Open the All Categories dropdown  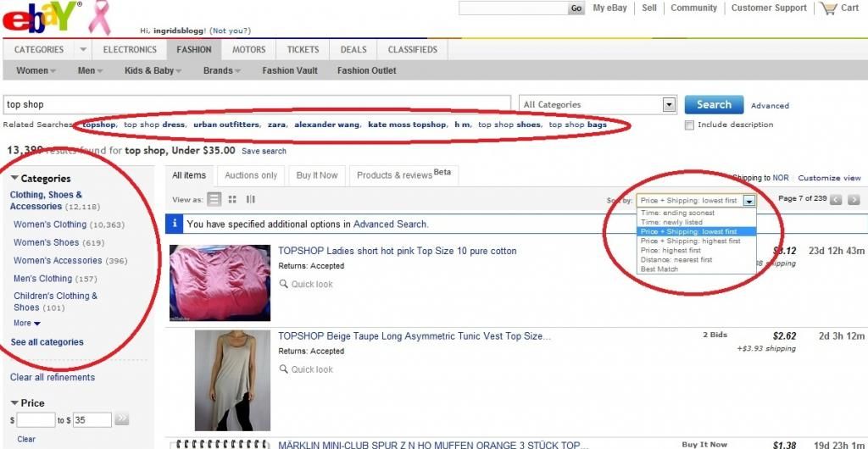coord(598,104)
